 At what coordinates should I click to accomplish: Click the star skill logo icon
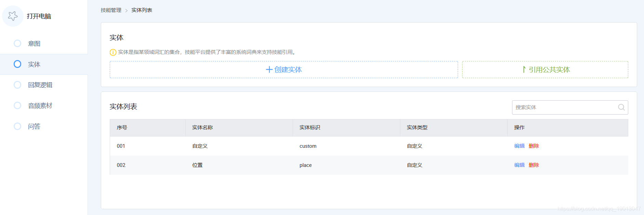click(x=13, y=16)
